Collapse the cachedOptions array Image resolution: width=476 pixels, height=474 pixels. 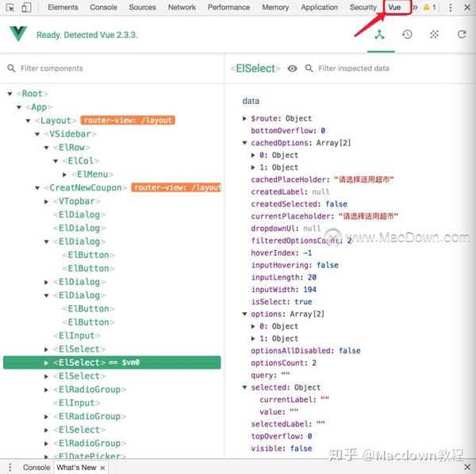click(x=244, y=142)
